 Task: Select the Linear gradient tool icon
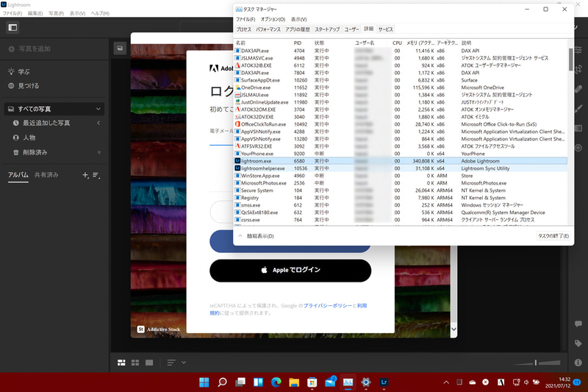coord(578,128)
